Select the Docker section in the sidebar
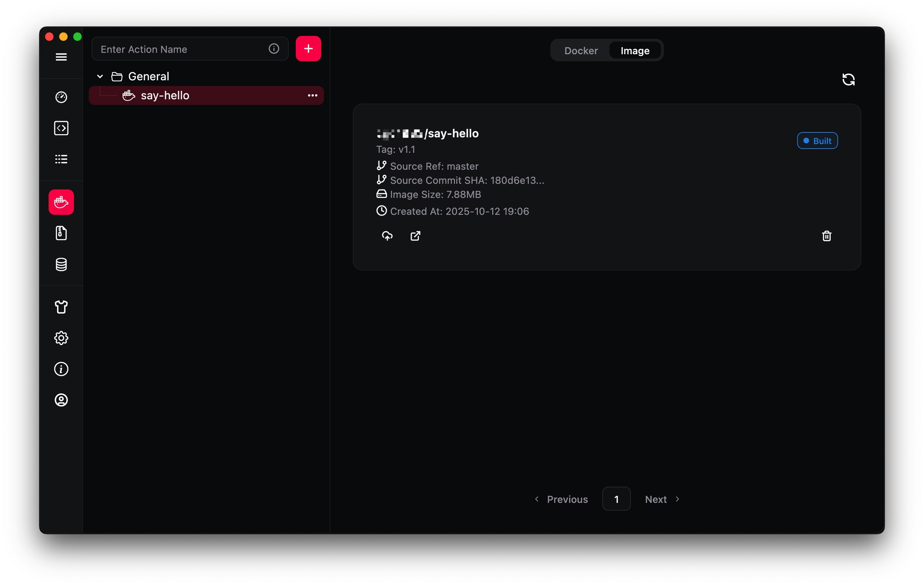The width and height of the screenshot is (924, 586). [x=61, y=201]
